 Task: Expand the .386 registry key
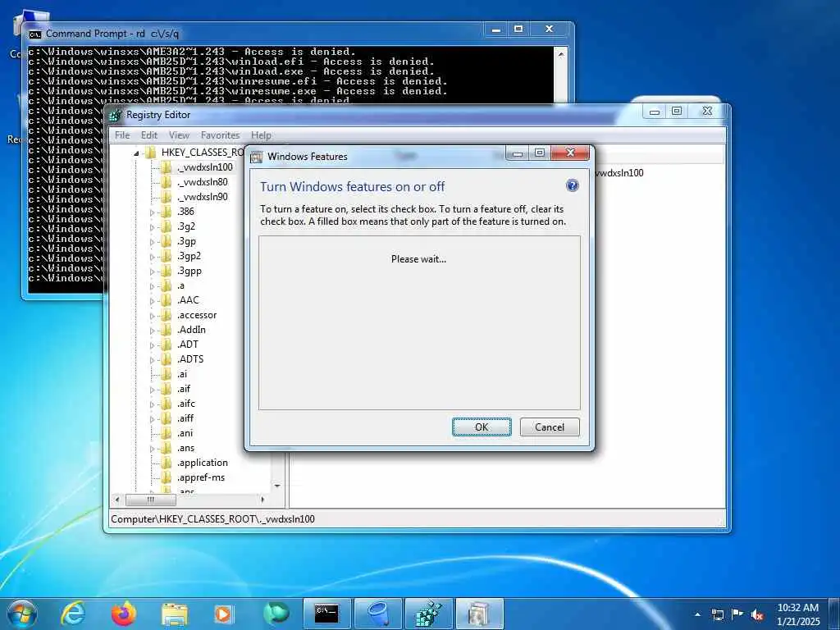[x=152, y=212]
